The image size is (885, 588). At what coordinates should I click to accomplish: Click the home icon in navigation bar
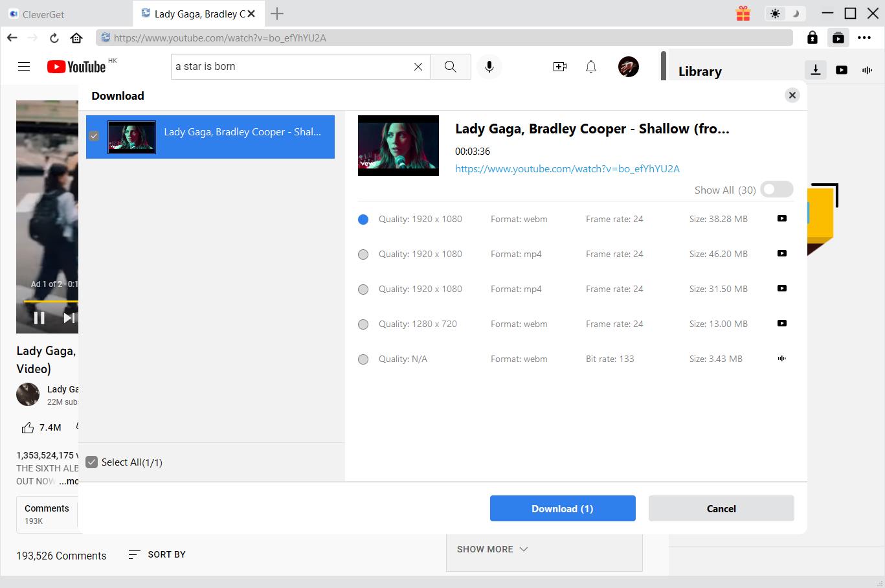(x=76, y=38)
